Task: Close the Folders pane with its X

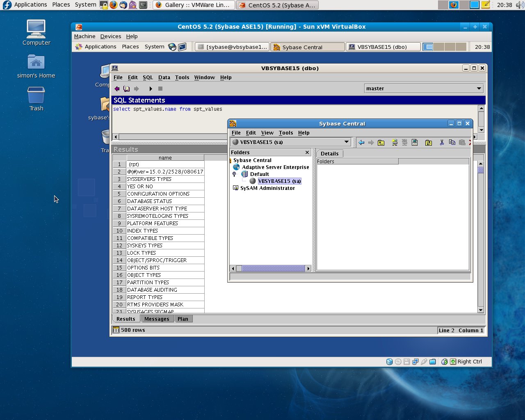Action: coord(307,153)
